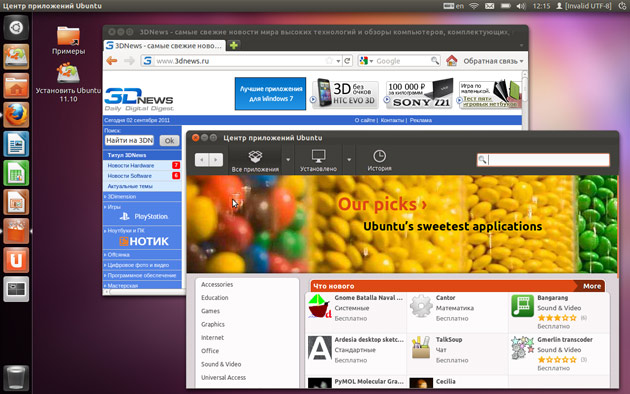This screenshot has width=630, height=394.
Task: Click Найти на 3DNews search box
Action: click(x=129, y=141)
